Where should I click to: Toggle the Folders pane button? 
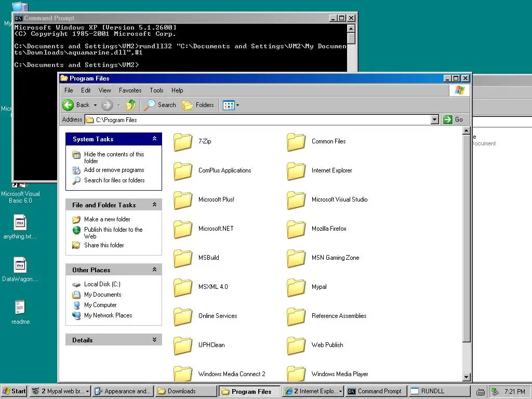(198, 105)
